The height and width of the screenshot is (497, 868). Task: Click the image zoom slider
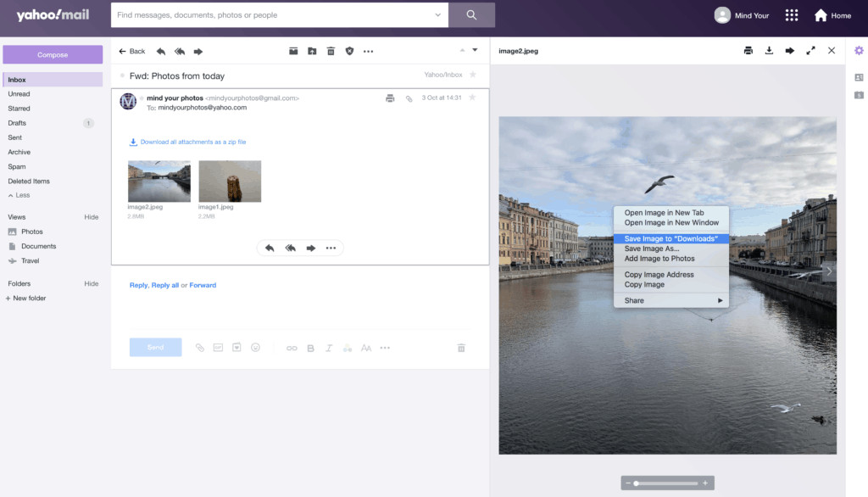click(x=666, y=483)
